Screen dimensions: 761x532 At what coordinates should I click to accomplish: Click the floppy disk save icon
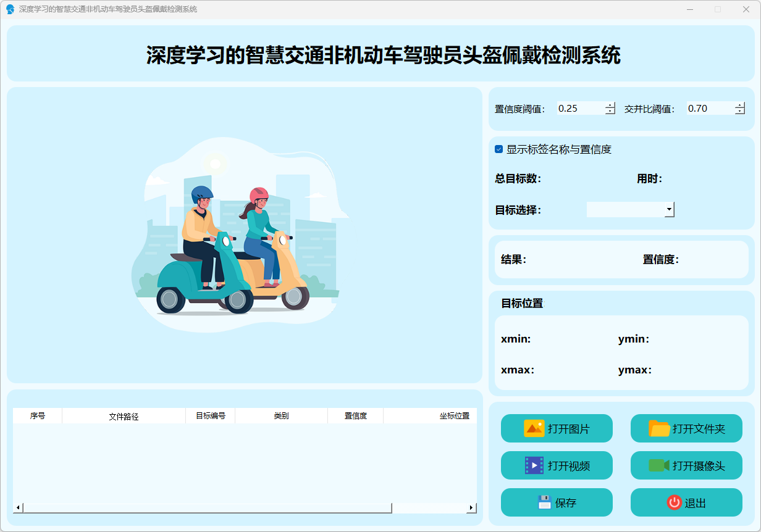pos(544,502)
